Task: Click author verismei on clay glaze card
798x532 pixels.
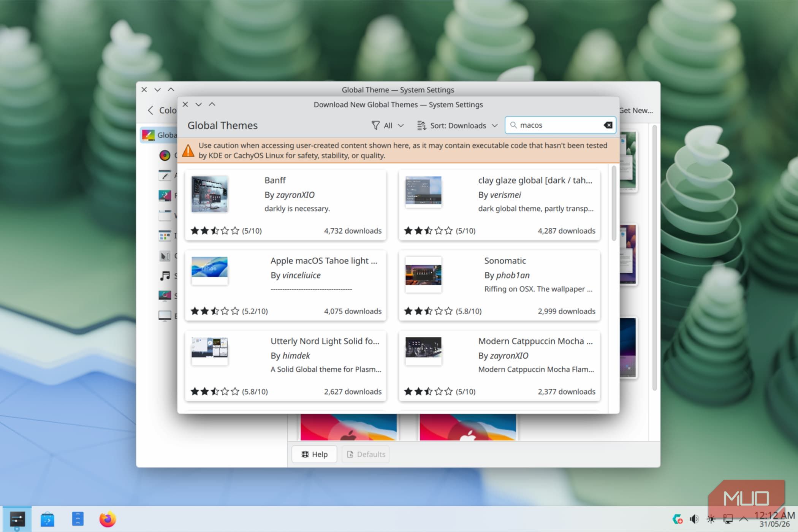Action: [505, 195]
